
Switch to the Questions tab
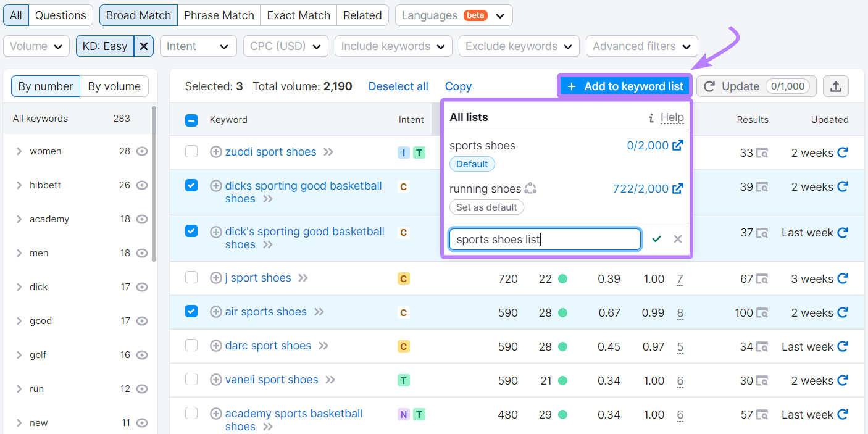tap(60, 15)
